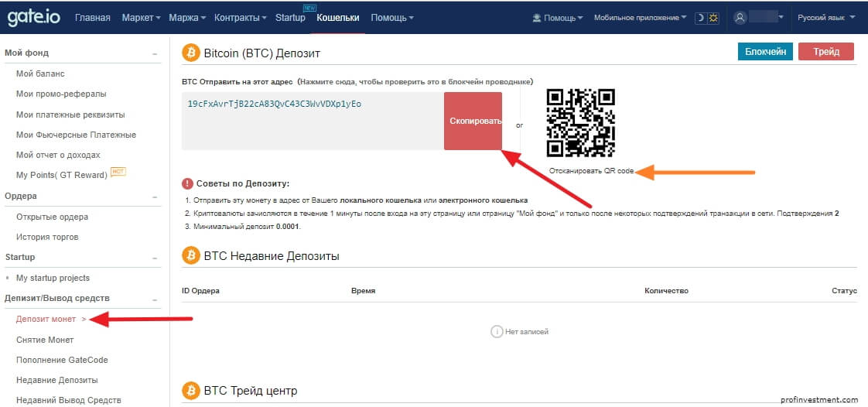Click the Блокчейн button
Image resolution: width=868 pixels, height=407 pixels.
[765, 52]
